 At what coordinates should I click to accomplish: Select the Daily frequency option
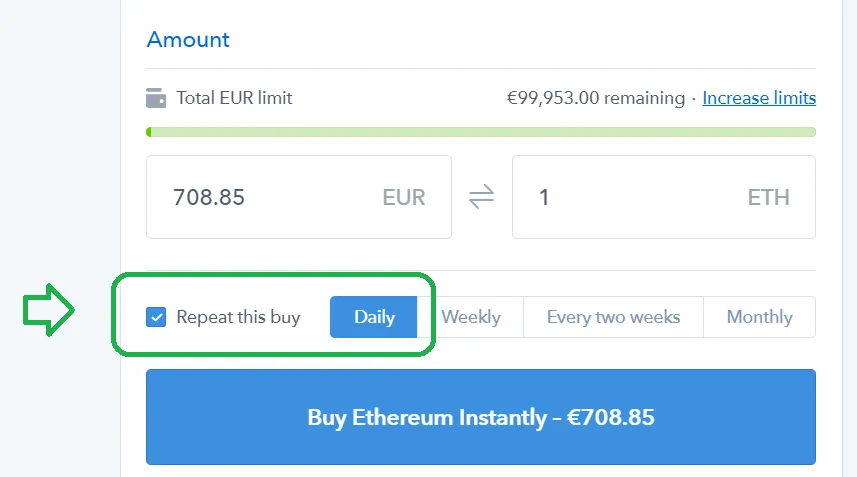pyautogui.click(x=374, y=317)
